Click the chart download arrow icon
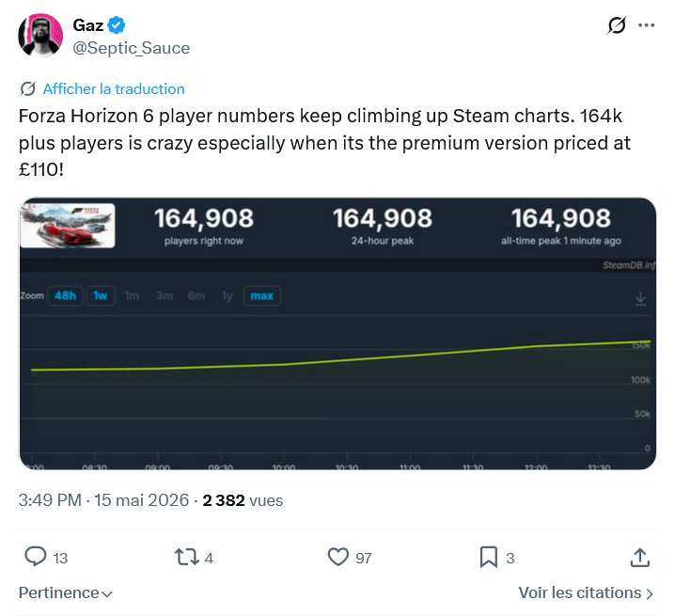The height and width of the screenshot is (616, 675). pyautogui.click(x=640, y=298)
